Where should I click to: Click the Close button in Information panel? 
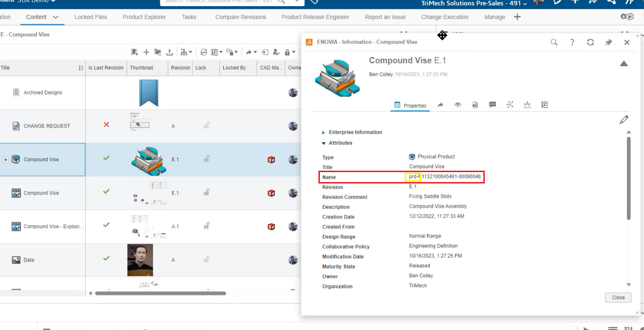[x=618, y=298]
